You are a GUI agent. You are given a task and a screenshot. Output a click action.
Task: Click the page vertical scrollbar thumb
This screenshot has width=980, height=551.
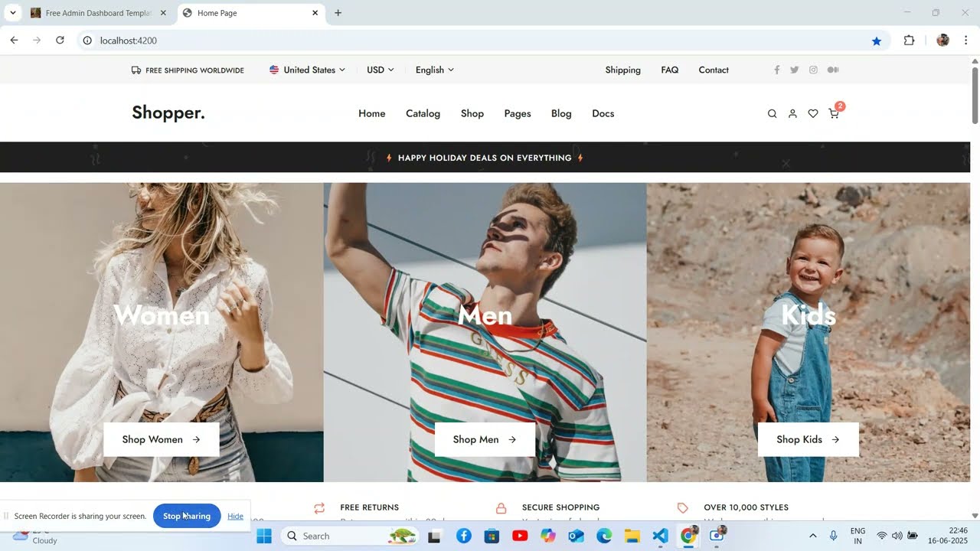point(975,95)
